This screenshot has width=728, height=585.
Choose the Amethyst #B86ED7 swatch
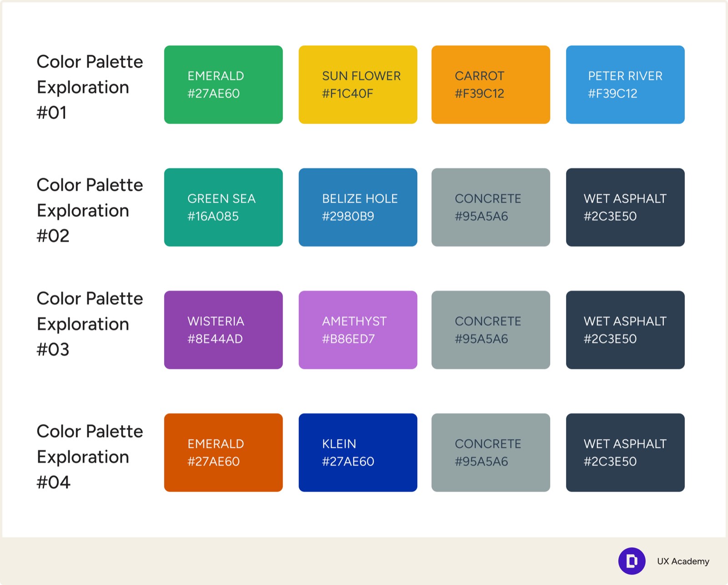pos(358,330)
